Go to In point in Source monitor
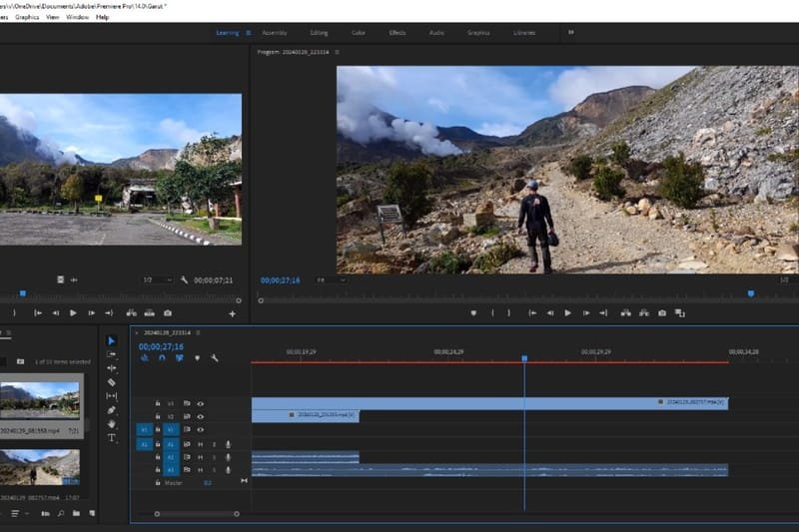Image resolution: width=799 pixels, height=532 pixels. point(38,313)
